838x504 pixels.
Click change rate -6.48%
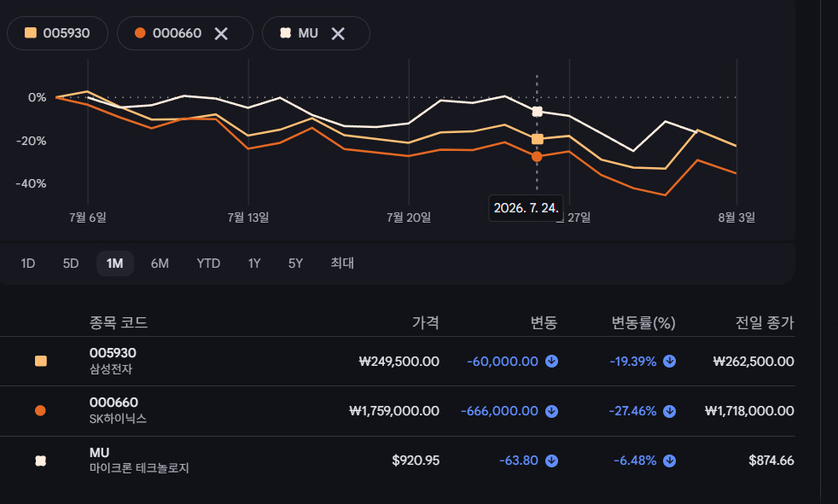pyautogui.click(x=635, y=461)
